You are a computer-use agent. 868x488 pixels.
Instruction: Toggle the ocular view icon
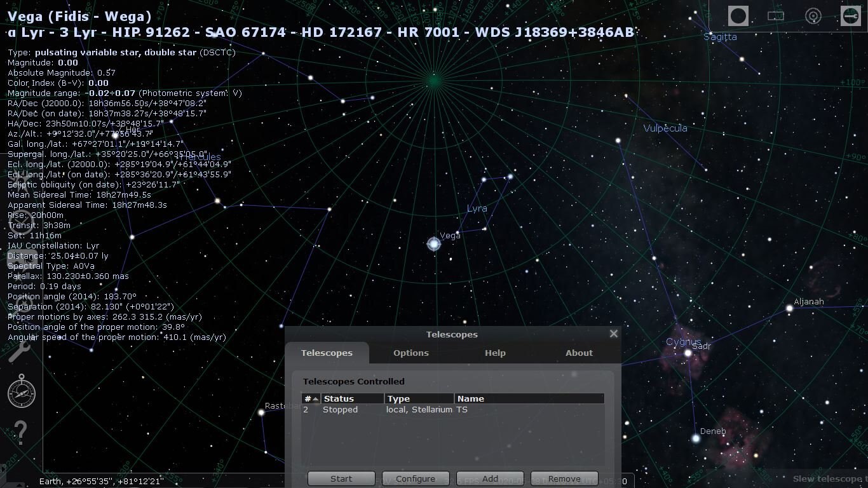738,16
